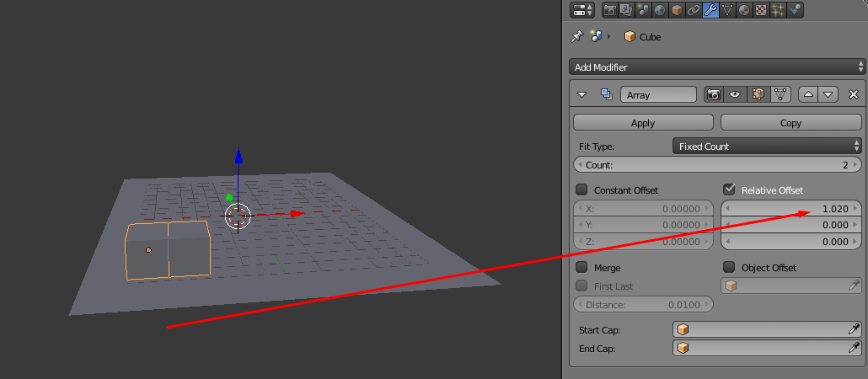Image resolution: width=868 pixels, height=379 pixels.
Task: Toggle modifier edit cage display
Action: coord(780,94)
